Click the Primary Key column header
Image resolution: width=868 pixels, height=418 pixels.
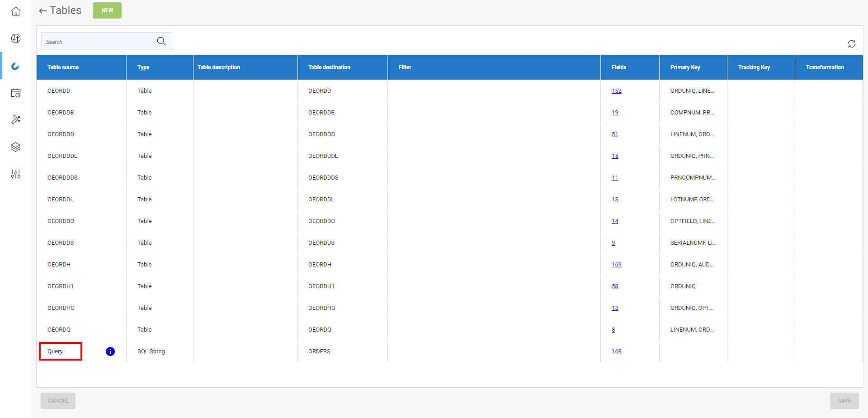(685, 67)
